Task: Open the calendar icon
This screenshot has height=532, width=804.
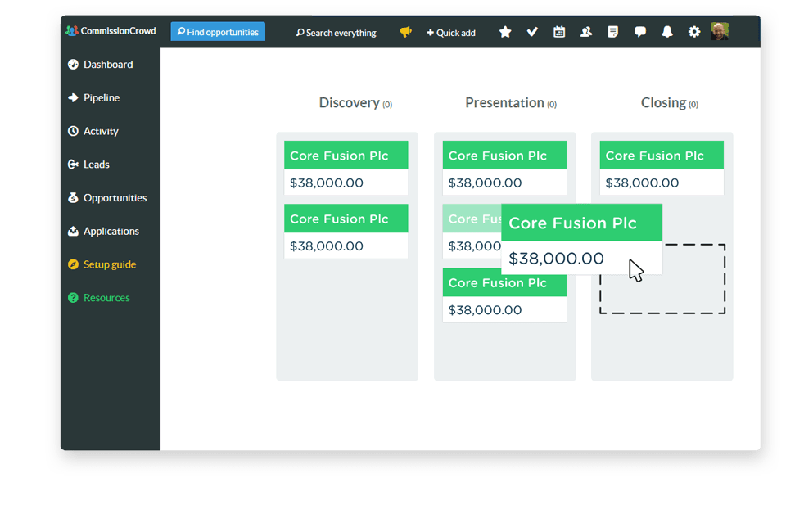Action: (559, 32)
